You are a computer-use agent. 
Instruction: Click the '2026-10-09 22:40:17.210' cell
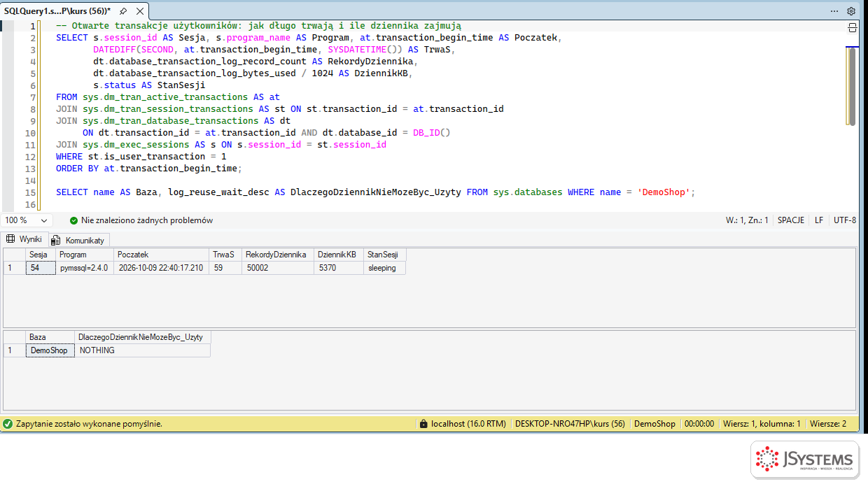click(x=162, y=268)
